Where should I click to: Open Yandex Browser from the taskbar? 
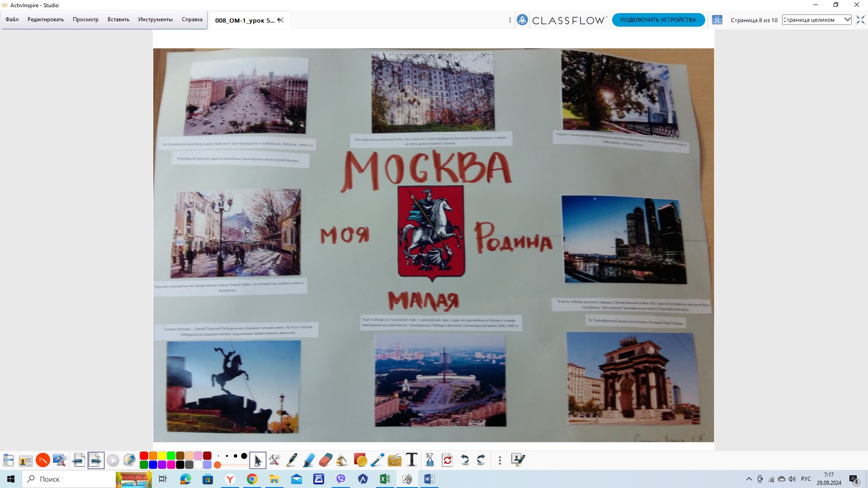tap(230, 479)
